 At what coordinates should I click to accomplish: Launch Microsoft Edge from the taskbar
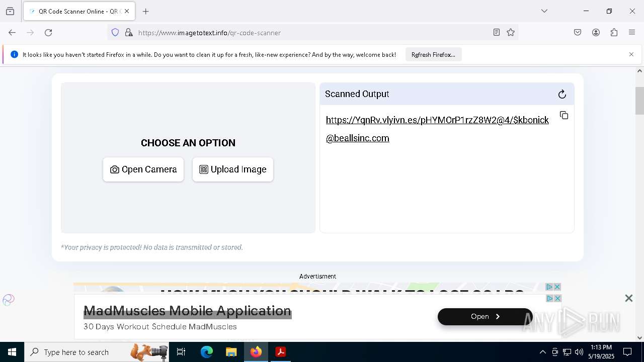click(x=207, y=352)
